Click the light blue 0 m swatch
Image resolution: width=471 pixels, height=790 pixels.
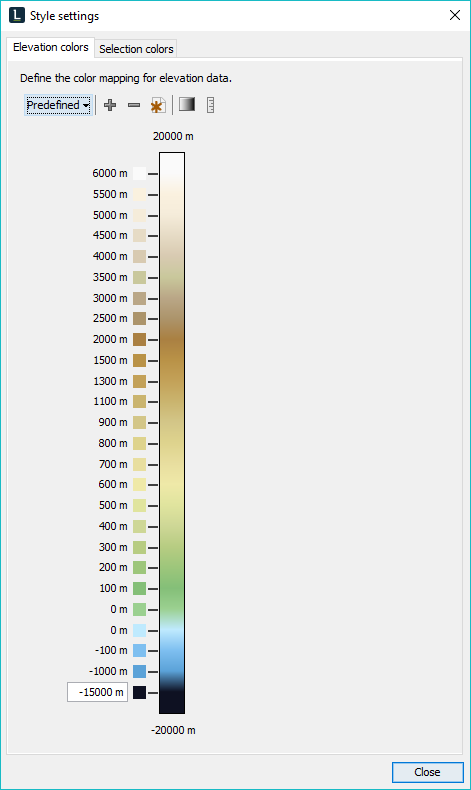tap(140, 630)
